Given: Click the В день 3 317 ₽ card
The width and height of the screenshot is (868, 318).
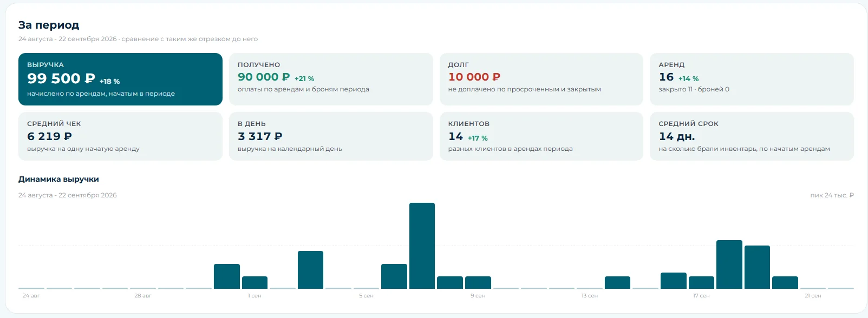Looking at the screenshot, I should coord(331,136).
